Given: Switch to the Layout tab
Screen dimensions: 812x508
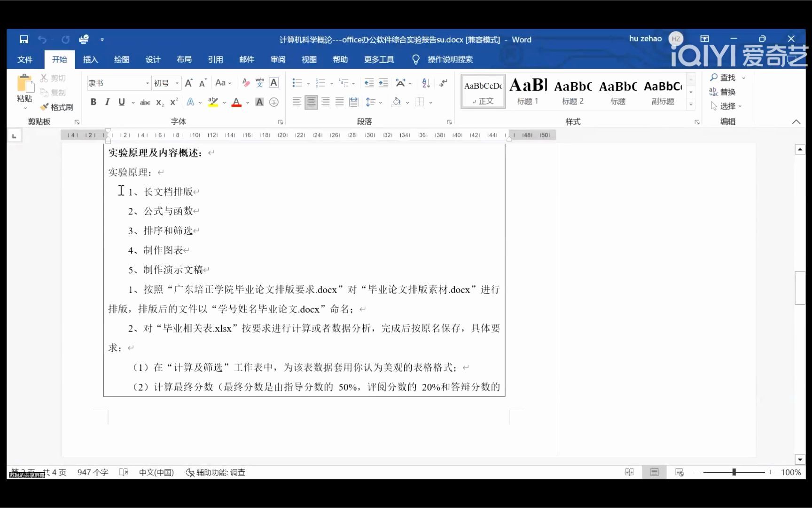Looking at the screenshot, I should click(x=184, y=60).
